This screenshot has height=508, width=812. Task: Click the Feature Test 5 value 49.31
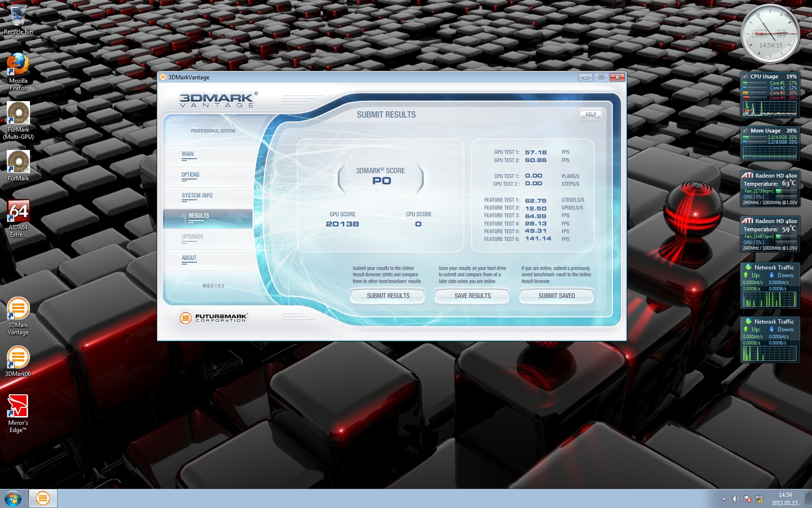pos(536,231)
